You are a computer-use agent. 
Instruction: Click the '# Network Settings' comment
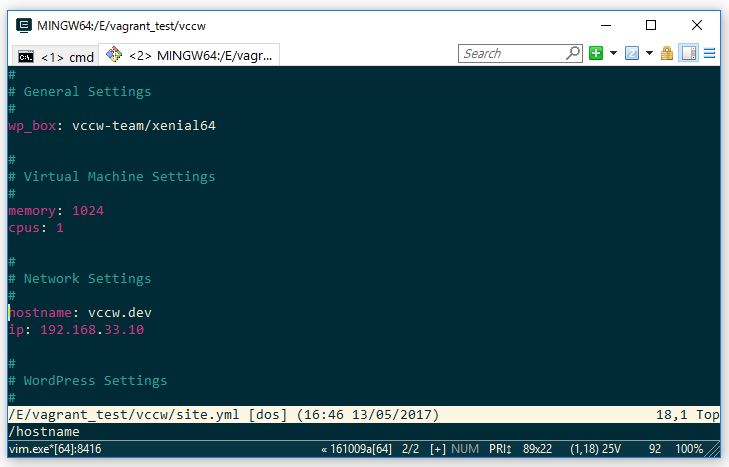point(80,279)
